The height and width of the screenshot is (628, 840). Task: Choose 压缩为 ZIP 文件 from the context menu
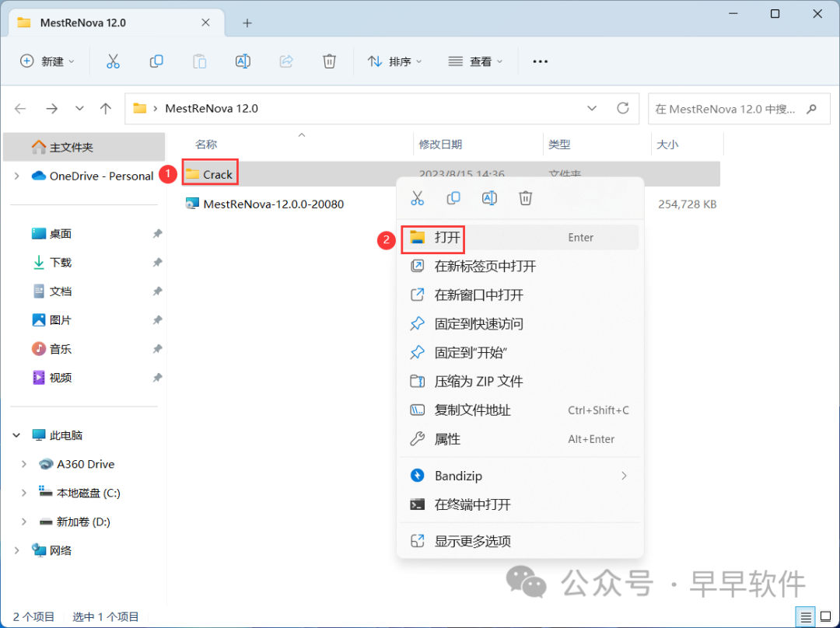pyautogui.click(x=478, y=382)
